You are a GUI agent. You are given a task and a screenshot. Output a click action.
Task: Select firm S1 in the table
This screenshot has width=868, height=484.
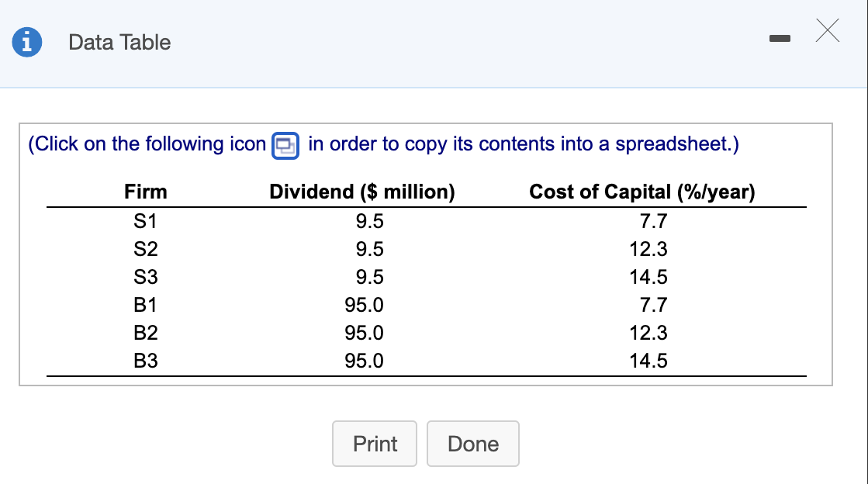(145, 221)
